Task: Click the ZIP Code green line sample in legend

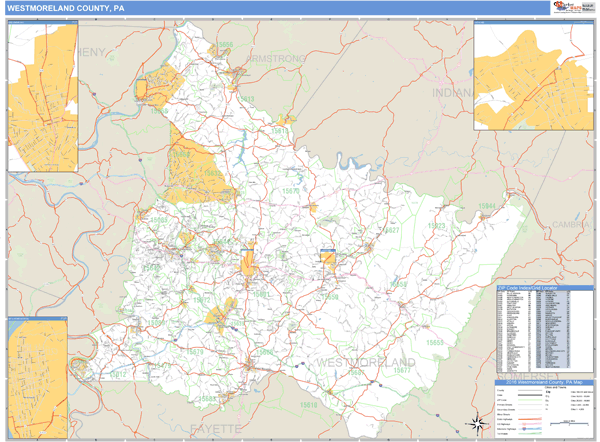Action: pyautogui.click(x=530, y=400)
